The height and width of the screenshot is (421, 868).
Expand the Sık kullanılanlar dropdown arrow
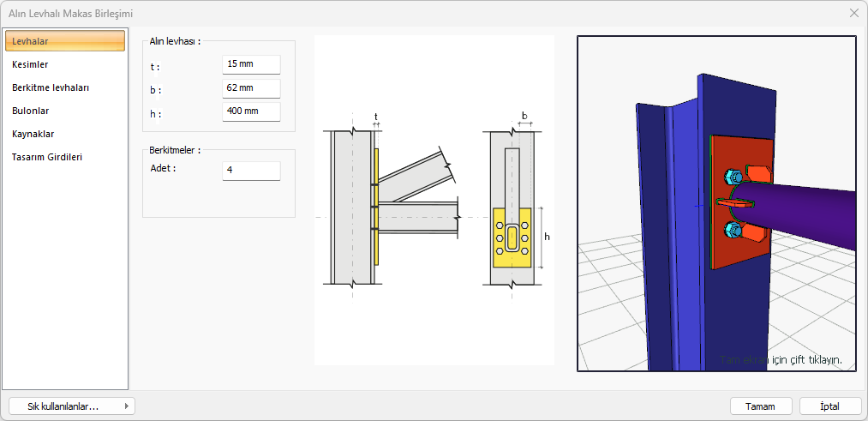point(126,406)
